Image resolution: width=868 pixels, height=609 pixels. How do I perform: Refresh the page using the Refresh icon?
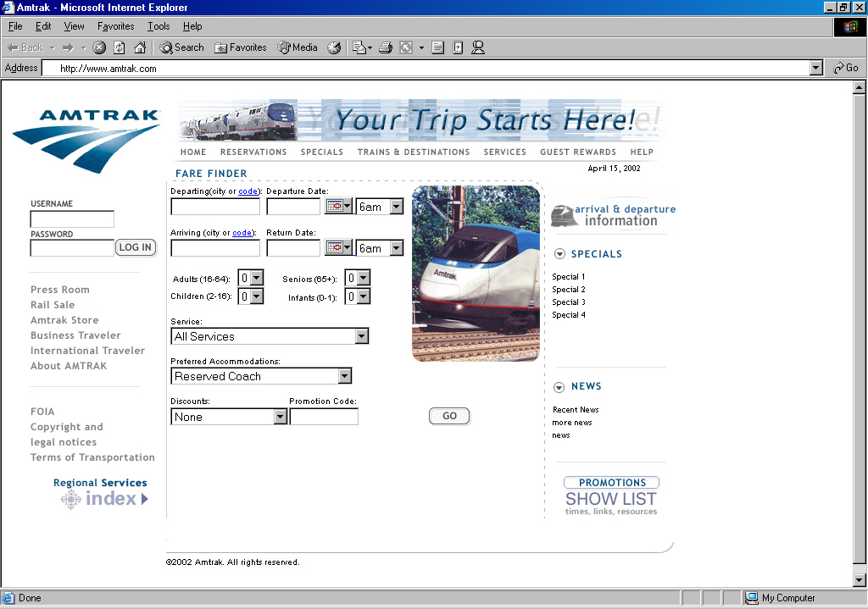(120, 47)
